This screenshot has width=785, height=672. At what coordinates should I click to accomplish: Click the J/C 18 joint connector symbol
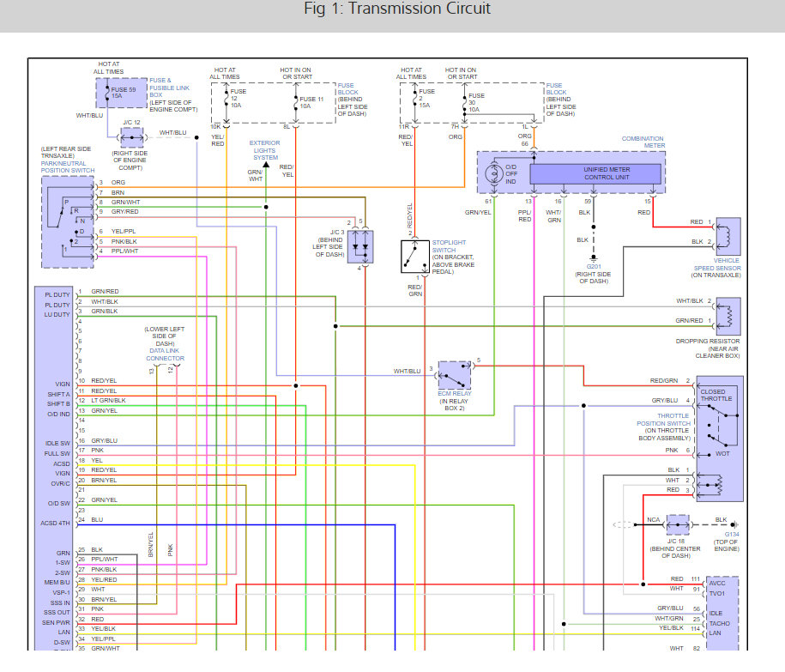(679, 524)
